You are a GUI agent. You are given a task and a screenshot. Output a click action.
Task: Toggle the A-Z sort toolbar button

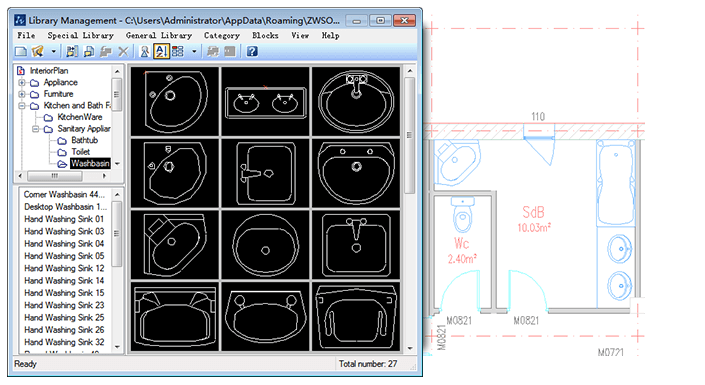pyautogui.click(x=161, y=52)
